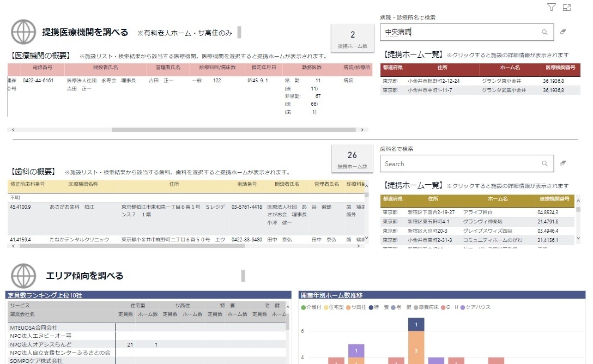The height and width of the screenshot is (364, 593).
Task: Click magnifier icon in dental search box
Action: [x=544, y=163]
